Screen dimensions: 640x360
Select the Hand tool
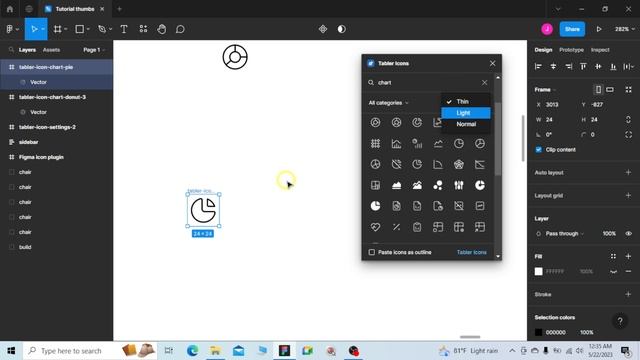tap(162, 29)
